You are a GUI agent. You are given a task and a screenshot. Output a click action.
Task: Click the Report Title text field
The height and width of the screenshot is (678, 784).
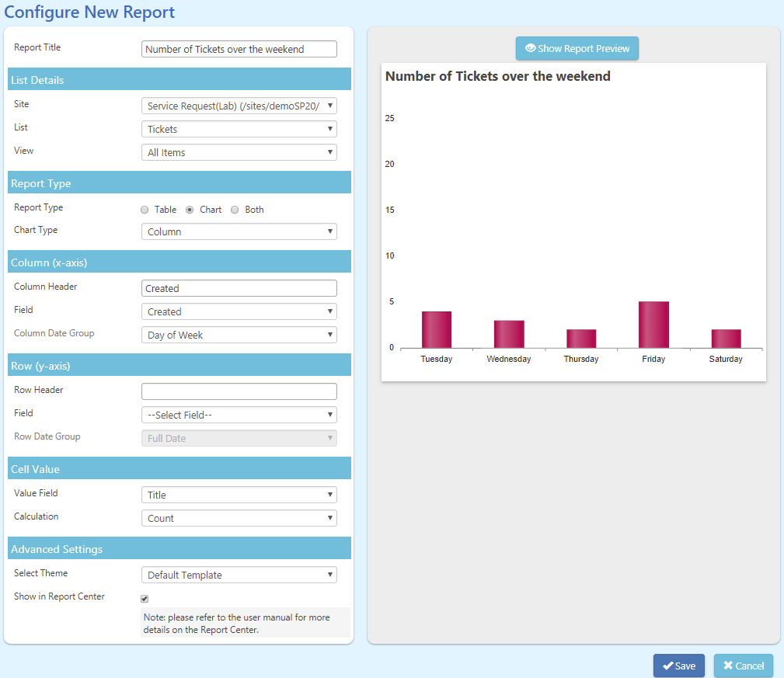pyautogui.click(x=239, y=49)
